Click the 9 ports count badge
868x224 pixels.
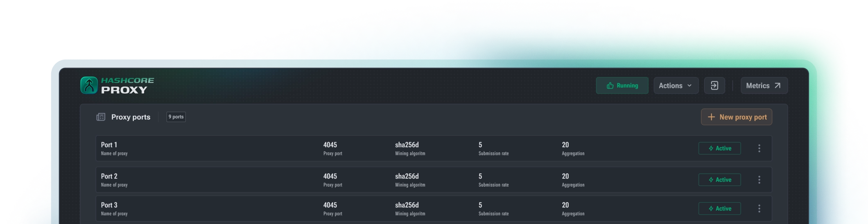pyautogui.click(x=176, y=117)
